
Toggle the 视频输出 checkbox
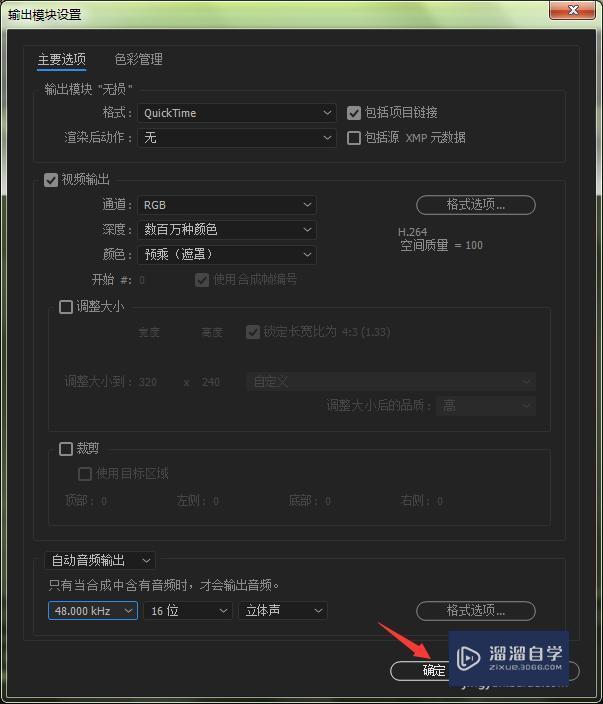(x=51, y=180)
